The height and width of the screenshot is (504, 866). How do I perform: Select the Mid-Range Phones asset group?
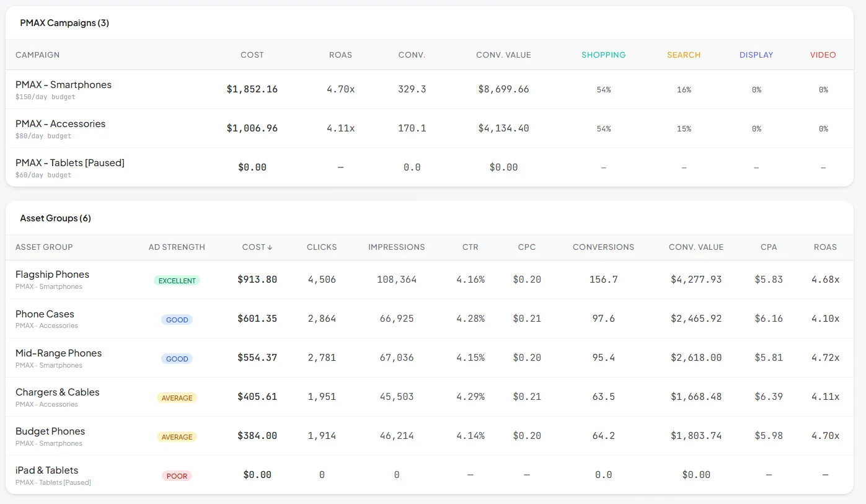click(x=430, y=358)
